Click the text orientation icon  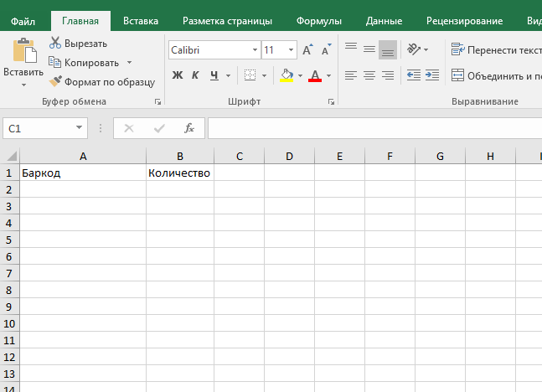(414, 49)
